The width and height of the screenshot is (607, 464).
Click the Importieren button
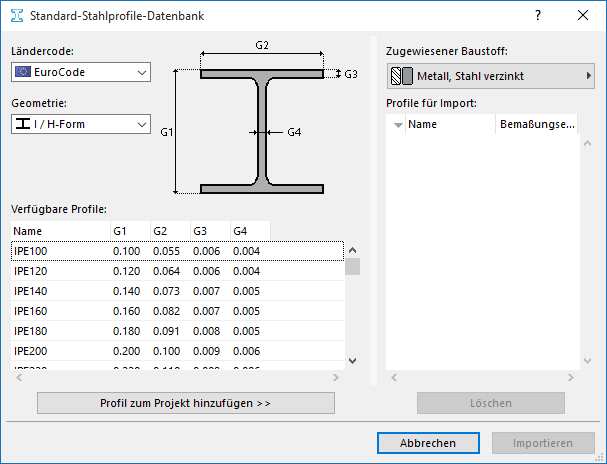pos(543,443)
